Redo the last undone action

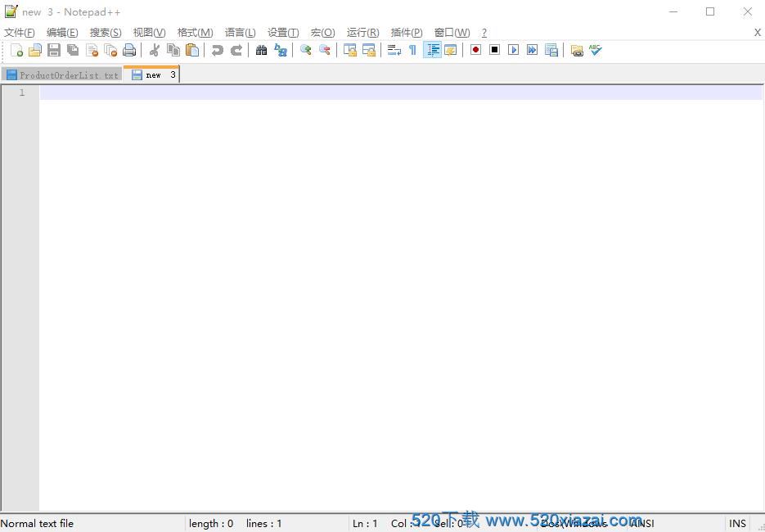(x=236, y=50)
